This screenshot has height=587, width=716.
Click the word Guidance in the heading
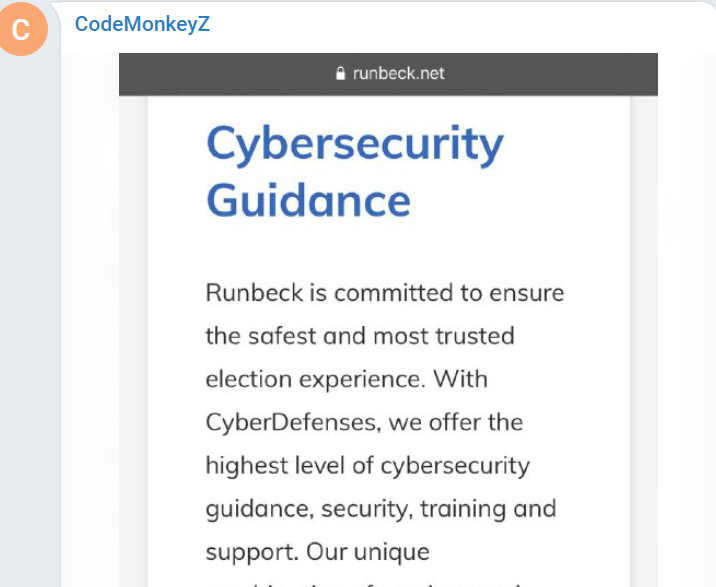coord(308,201)
